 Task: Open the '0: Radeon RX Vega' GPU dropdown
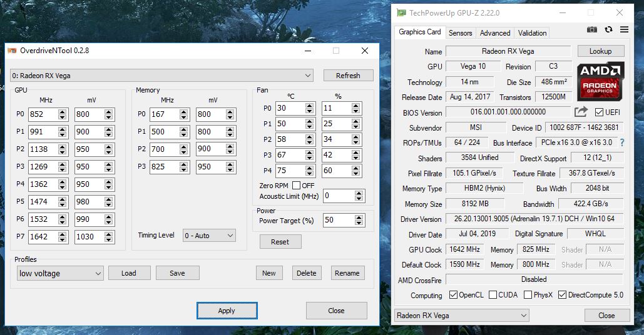(x=161, y=76)
